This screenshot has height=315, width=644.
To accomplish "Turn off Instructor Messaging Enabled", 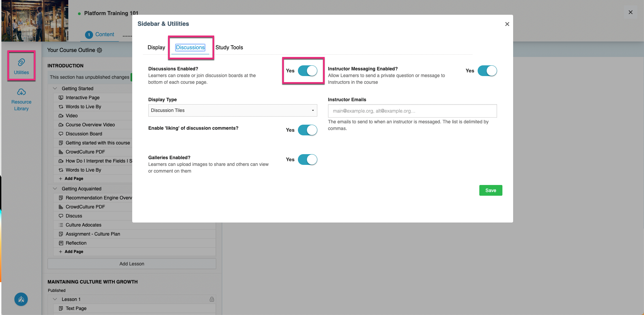I will (487, 71).
